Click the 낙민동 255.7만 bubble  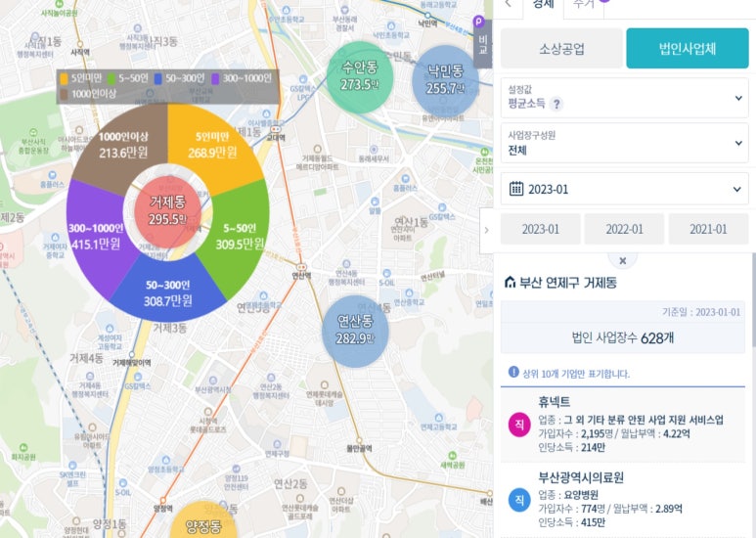(x=446, y=80)
